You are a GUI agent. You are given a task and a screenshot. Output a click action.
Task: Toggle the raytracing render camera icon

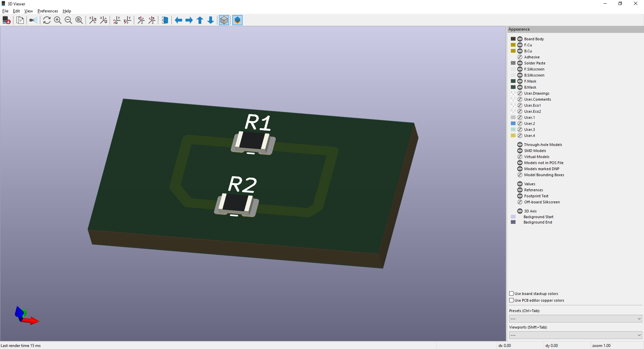click(34, 20)
